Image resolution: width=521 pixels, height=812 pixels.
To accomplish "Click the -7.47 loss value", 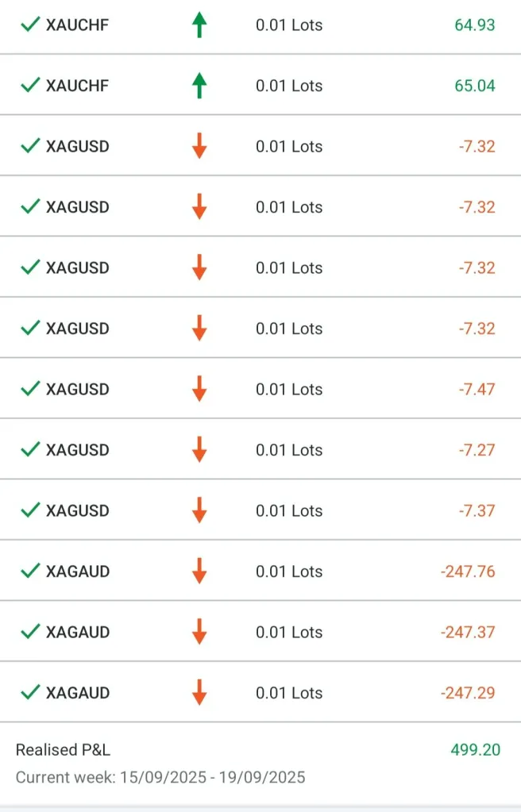I will point(477,390).
